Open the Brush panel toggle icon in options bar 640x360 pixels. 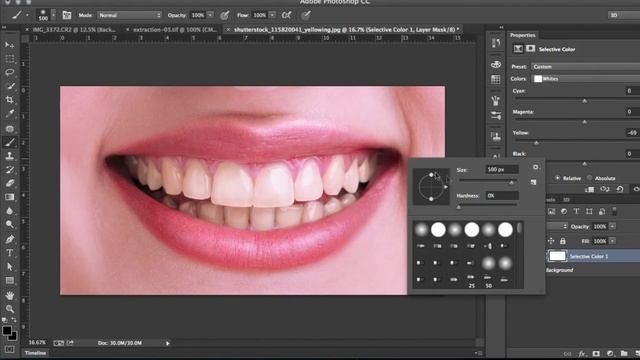point(67,16)
